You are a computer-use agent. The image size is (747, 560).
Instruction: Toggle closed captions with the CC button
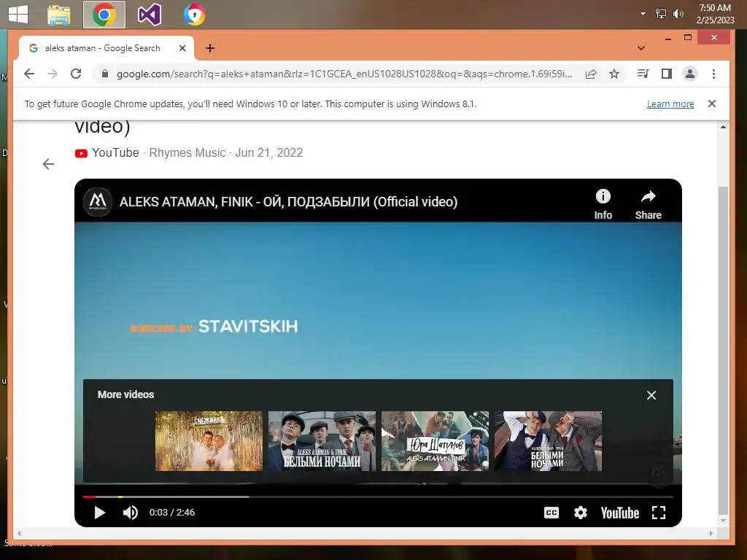[x=551, y=513]
